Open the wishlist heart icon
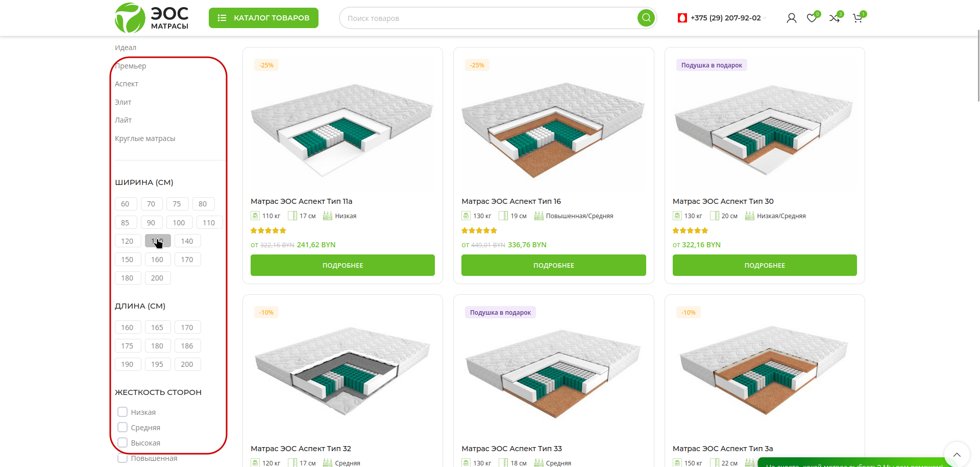Screen dimensions: 980x467 [x=812, y=18]
